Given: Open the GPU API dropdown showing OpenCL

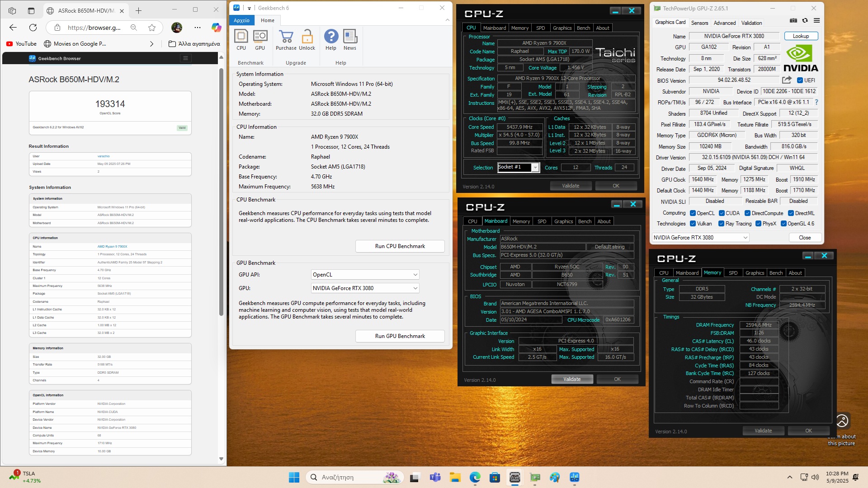Looking at the screenshot, I should pos(365,275).
